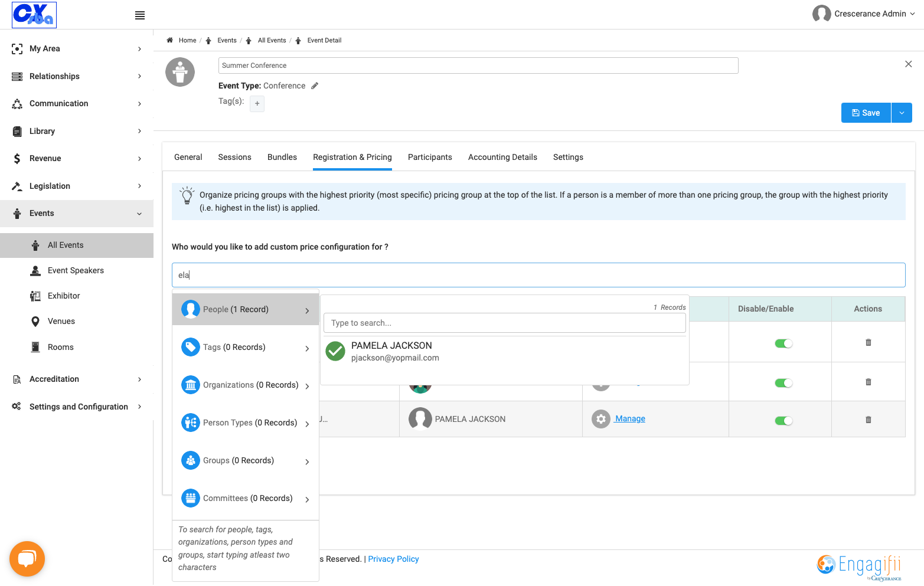Click the Crescerance Admin avatar icon
Screen dimensions: 924x586
(821, 14)
